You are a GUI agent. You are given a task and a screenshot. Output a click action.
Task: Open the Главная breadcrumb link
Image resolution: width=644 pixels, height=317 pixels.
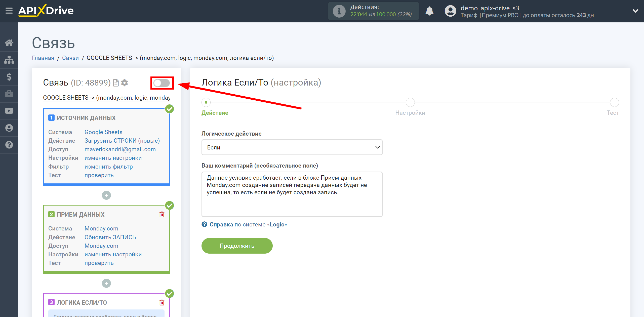coord(43,58)
